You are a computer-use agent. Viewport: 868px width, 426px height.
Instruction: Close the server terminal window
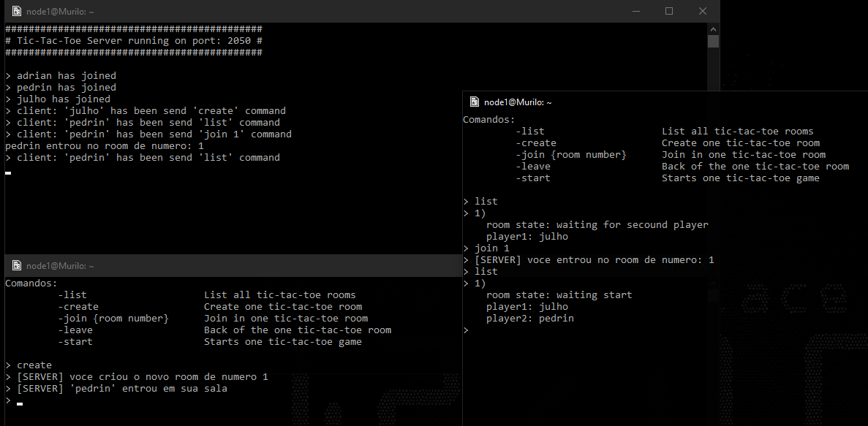703,11
